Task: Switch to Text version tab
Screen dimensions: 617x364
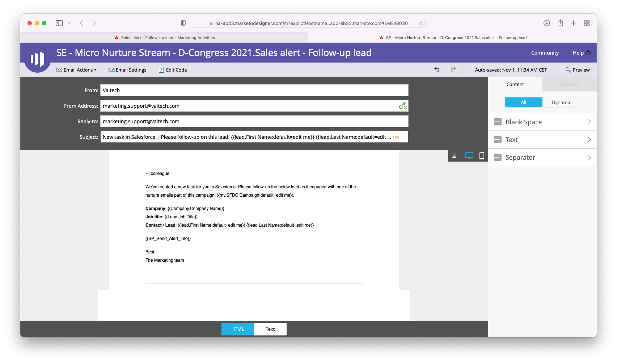Action: 270,329
